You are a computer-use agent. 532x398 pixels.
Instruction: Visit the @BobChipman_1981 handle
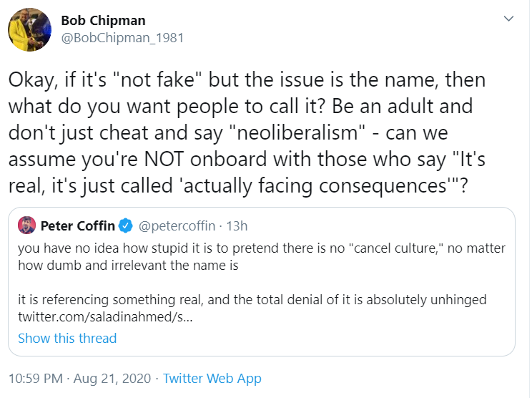tap(122, 38)
